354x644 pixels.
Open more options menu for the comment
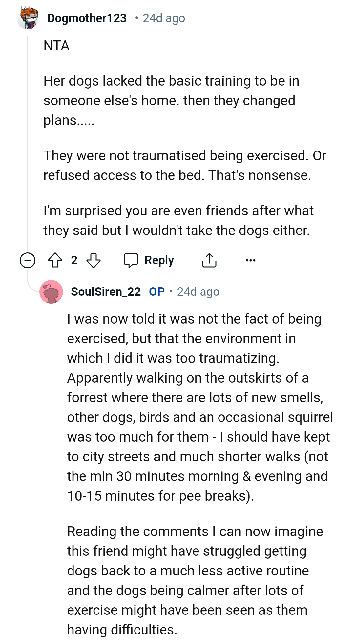[251, 260]
